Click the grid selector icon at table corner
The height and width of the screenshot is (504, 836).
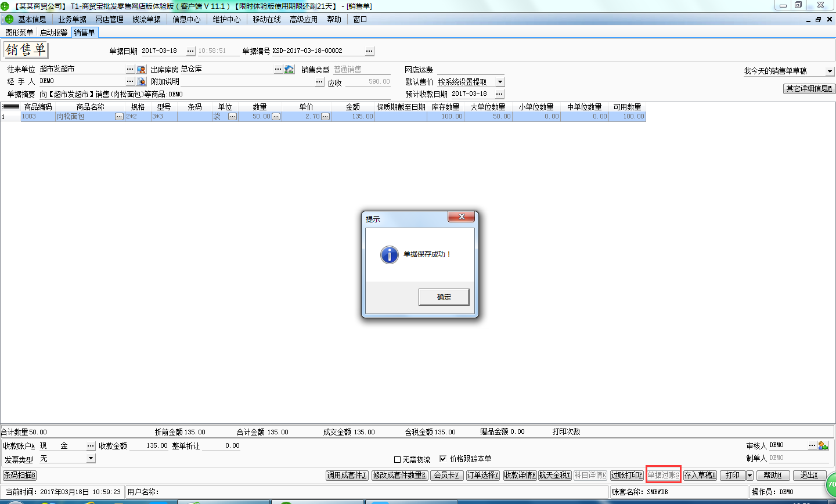10,107
